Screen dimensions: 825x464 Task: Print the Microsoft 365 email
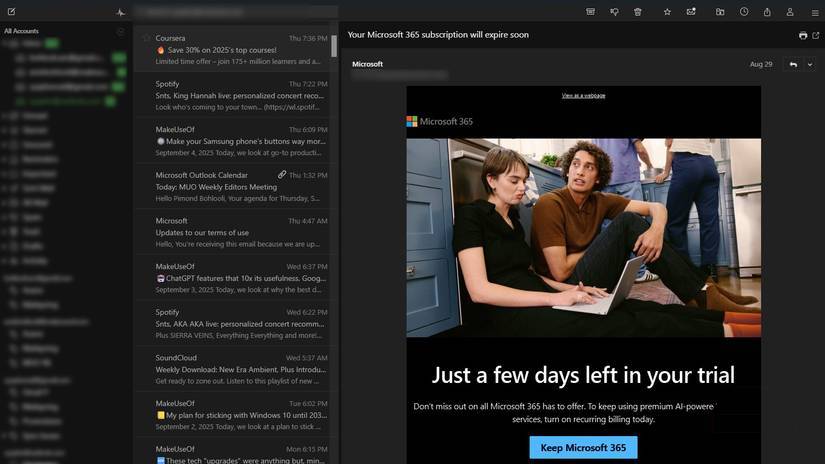tap(803, 35)
